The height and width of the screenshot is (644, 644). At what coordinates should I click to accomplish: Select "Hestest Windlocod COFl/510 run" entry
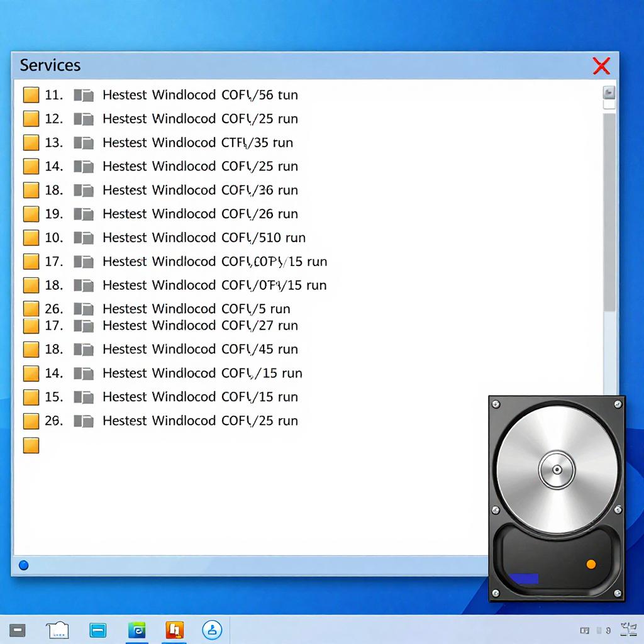click(x=204, y=238)
